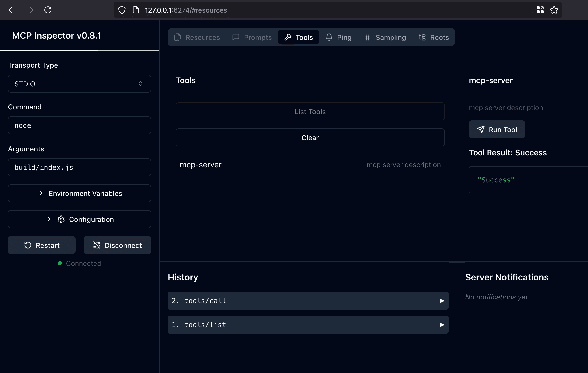The image size is (588, 373).
Task: Run the mcp-server tool
Action: tap(497, 129)
